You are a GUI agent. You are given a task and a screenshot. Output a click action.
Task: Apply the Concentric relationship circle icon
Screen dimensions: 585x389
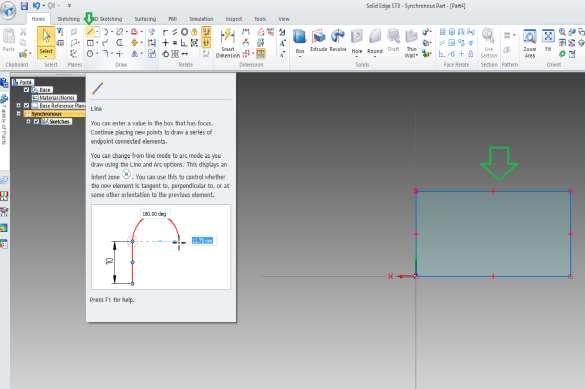coord(184,32)
